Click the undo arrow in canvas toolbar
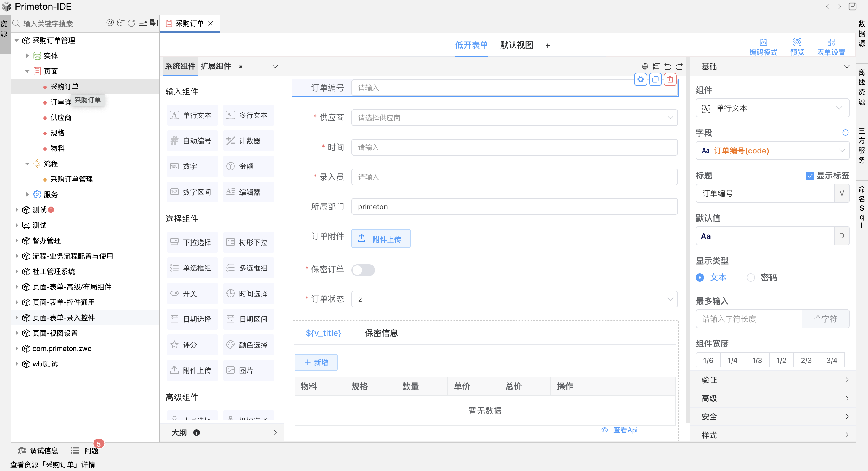Viewport: 868px width, 471px height. click(668, 66)
